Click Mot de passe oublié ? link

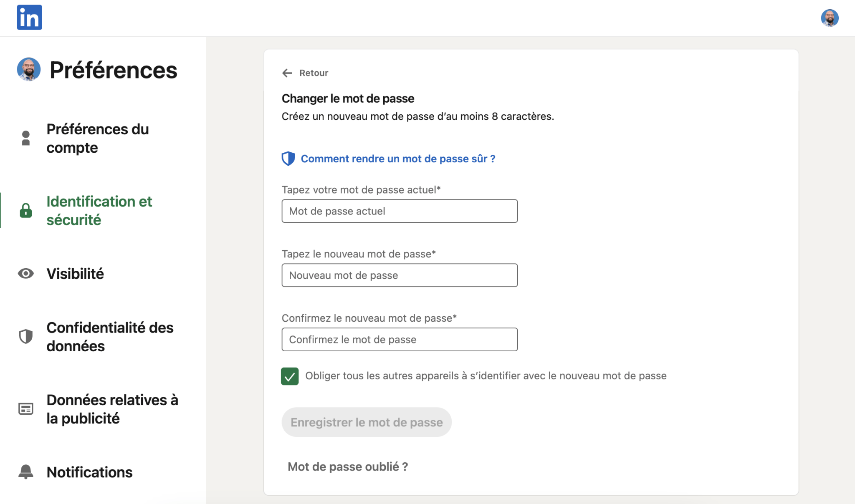[348, 466]
